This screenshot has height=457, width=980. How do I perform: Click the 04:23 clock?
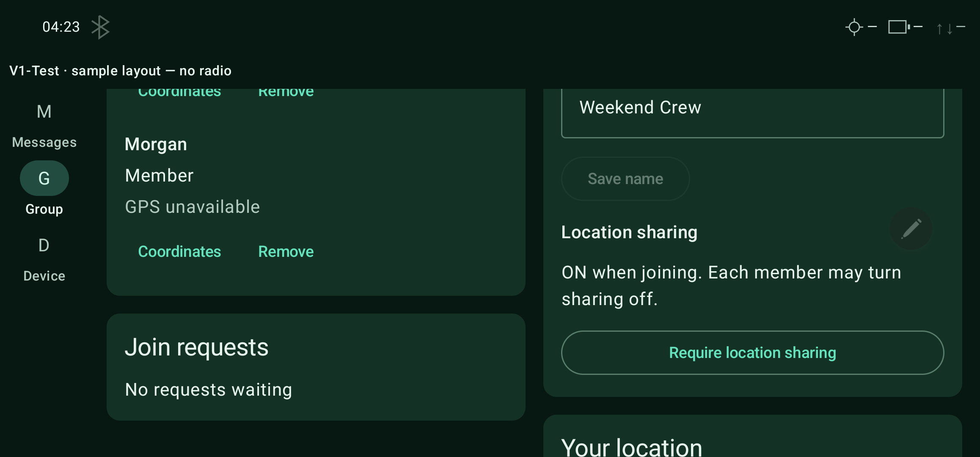[x=61, y=27]
